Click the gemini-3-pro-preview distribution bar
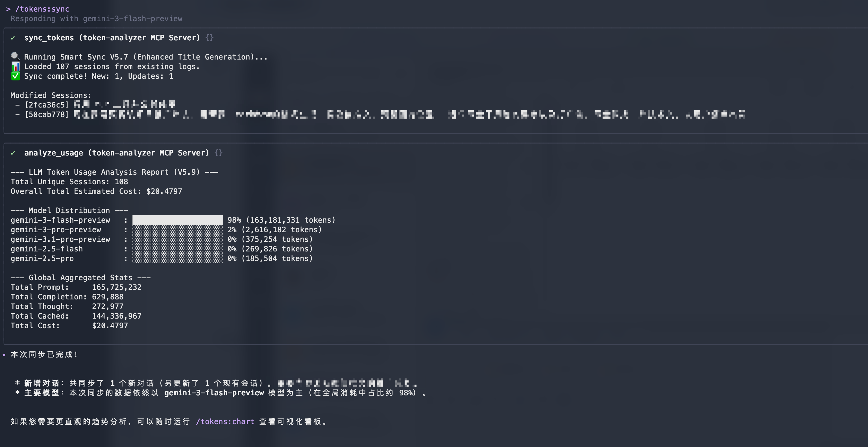 [x=178, y=230]
